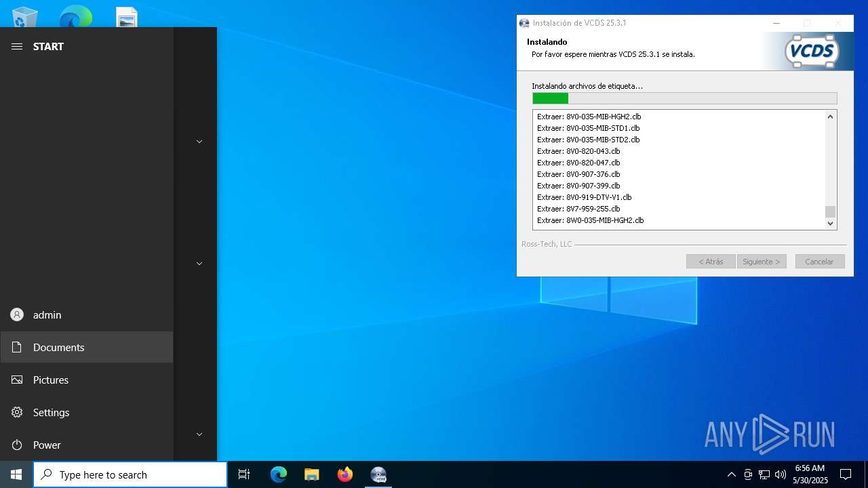Click the Instalando archivos de etiqueta status text

tap(587, 86)
